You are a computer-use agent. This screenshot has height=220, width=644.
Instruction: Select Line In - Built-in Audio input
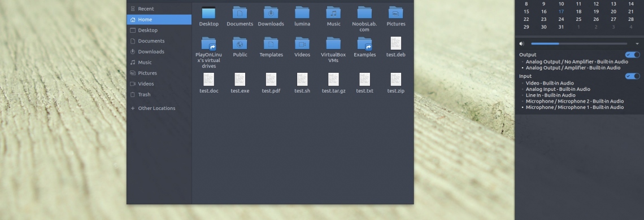pos(550,95)
